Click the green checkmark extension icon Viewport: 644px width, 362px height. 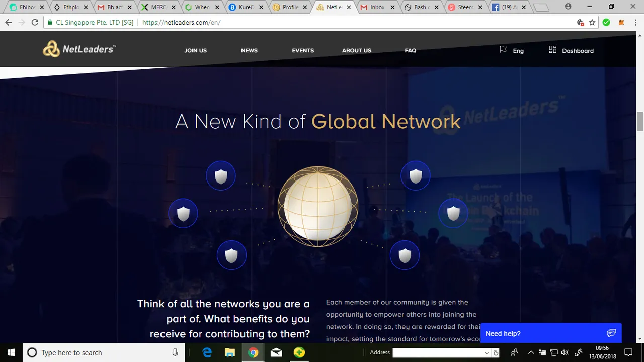tap(606, 22)
